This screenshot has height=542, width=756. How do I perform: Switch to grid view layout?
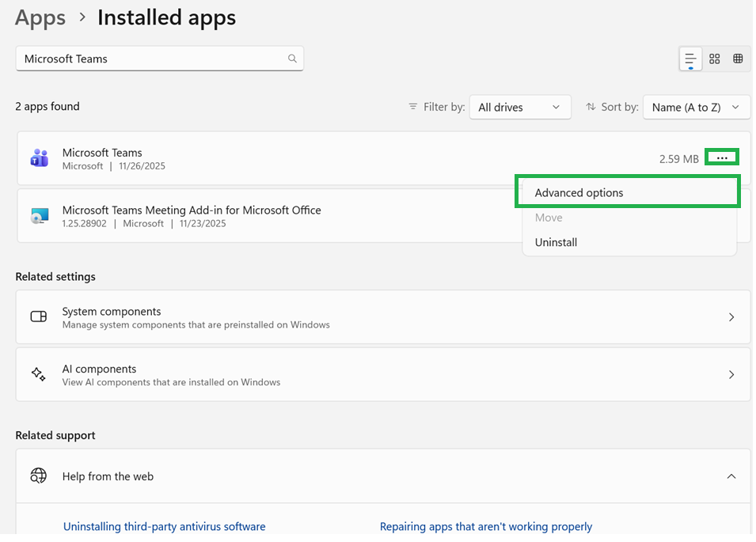point(715,59)
